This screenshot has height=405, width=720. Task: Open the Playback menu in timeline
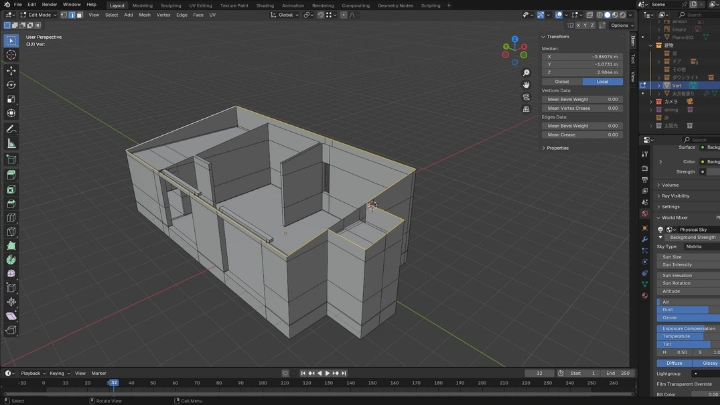(31, 373)
